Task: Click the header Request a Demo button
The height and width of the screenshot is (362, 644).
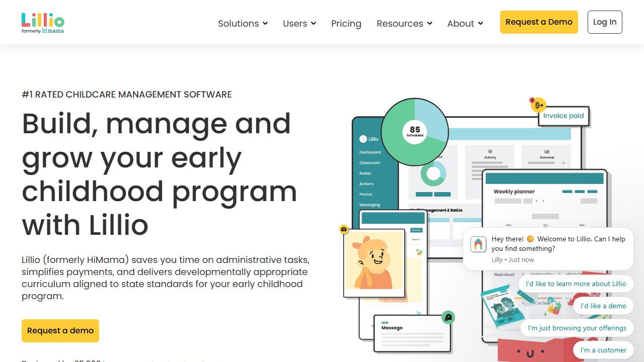Action: [x=539, y=22]
